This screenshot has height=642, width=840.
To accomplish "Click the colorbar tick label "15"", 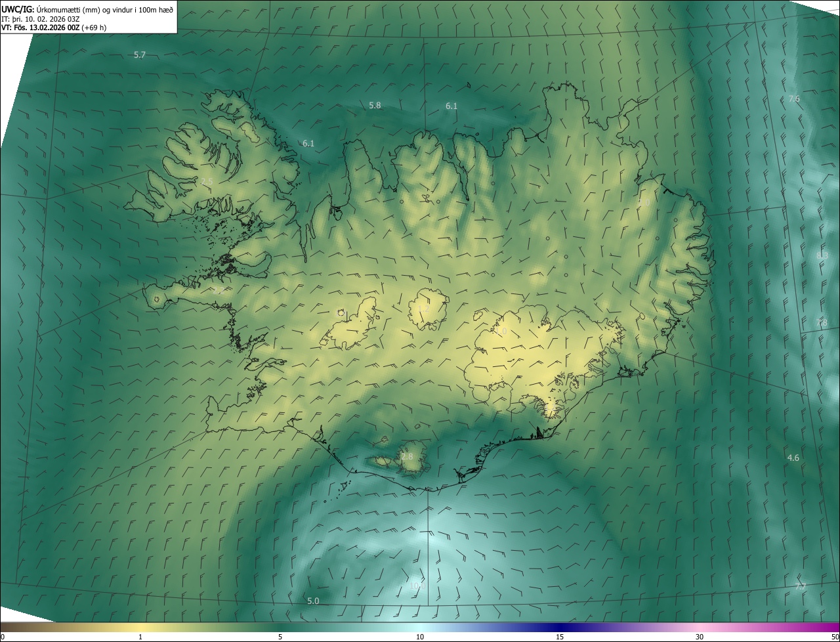I will tap(560, 637).
